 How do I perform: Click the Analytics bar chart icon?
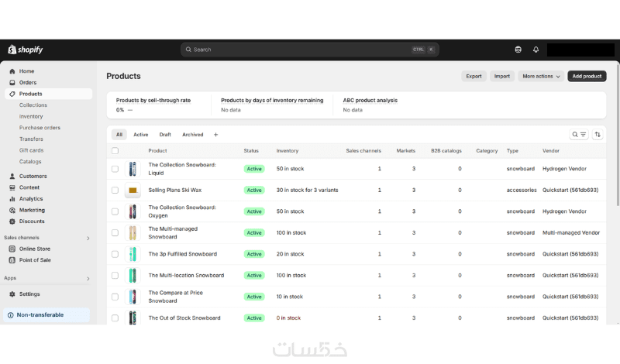(x=12, y=199)
